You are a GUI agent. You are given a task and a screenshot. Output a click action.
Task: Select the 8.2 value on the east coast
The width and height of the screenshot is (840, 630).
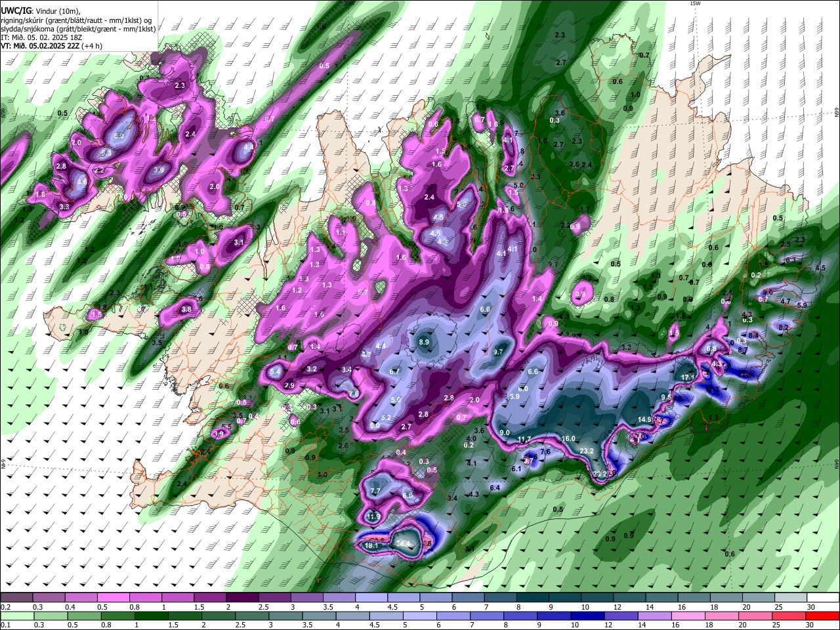tap(783, 327)
